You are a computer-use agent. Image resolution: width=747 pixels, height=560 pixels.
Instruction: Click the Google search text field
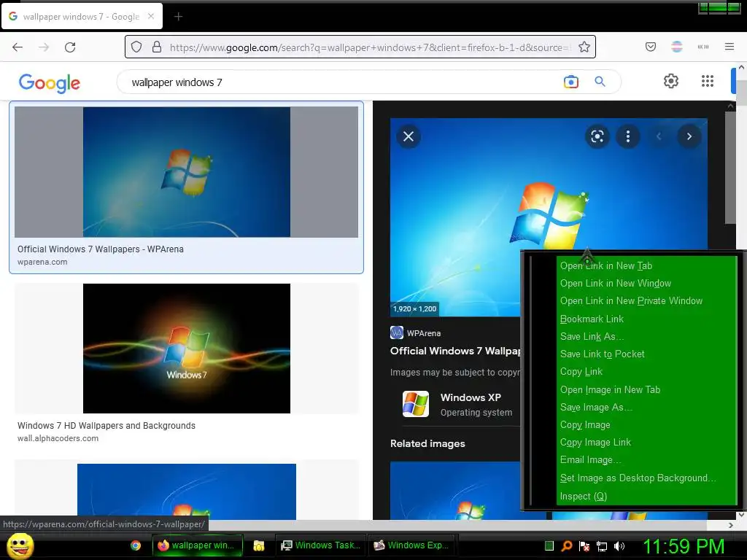[x=343, y=82]
